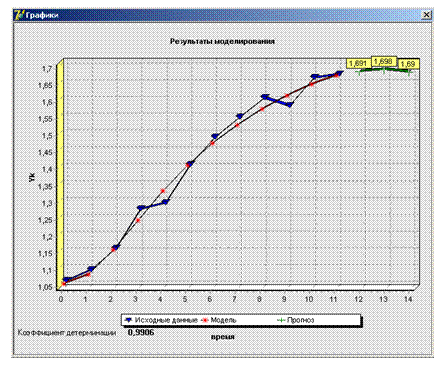
Task: Click the Графики title bar app icon
Action: (x=20, y=15)
